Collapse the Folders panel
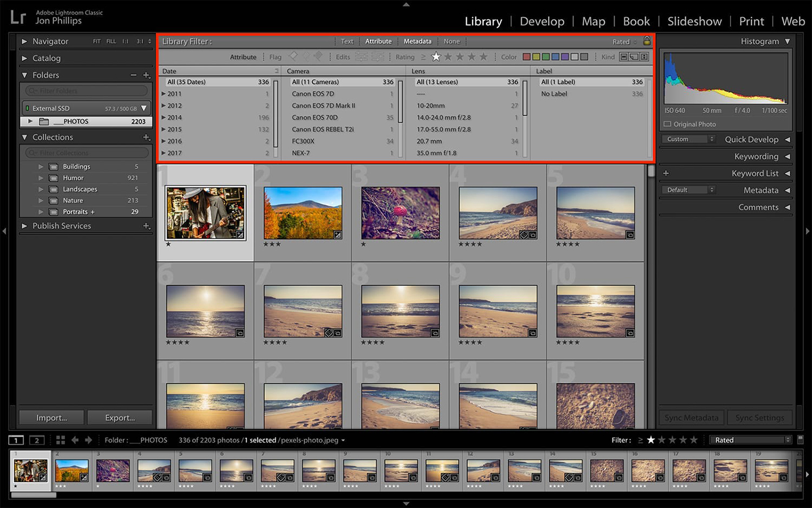Image resolution: width=812 pixels, height=508 pixels. (x=24, y=75)
